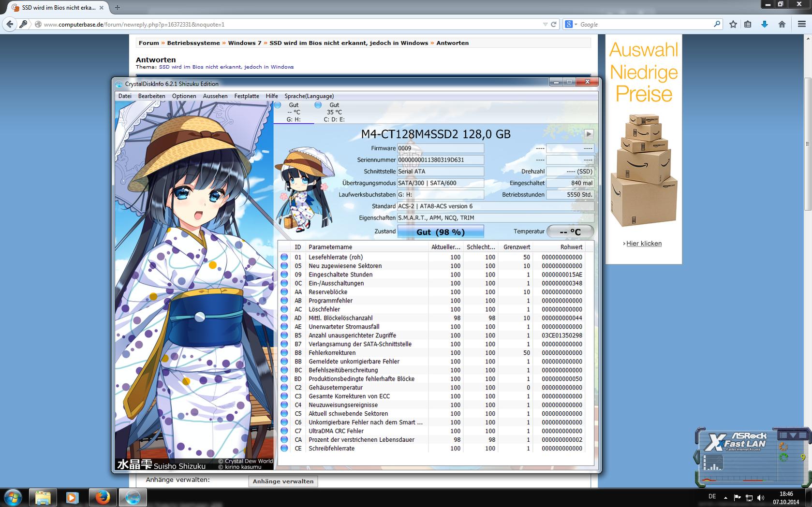812x507 pixels.
Task: Follow the 'Forum' breadcrumb link
Action: [148, 43]
